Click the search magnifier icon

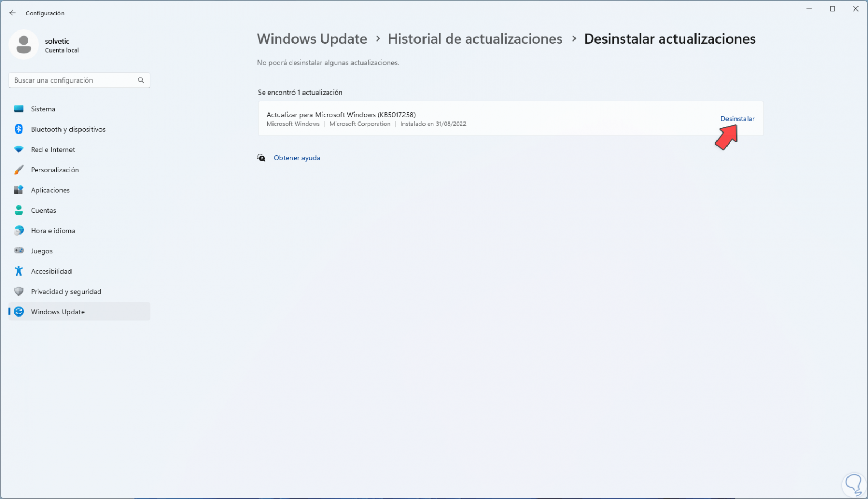click(141, 80)
